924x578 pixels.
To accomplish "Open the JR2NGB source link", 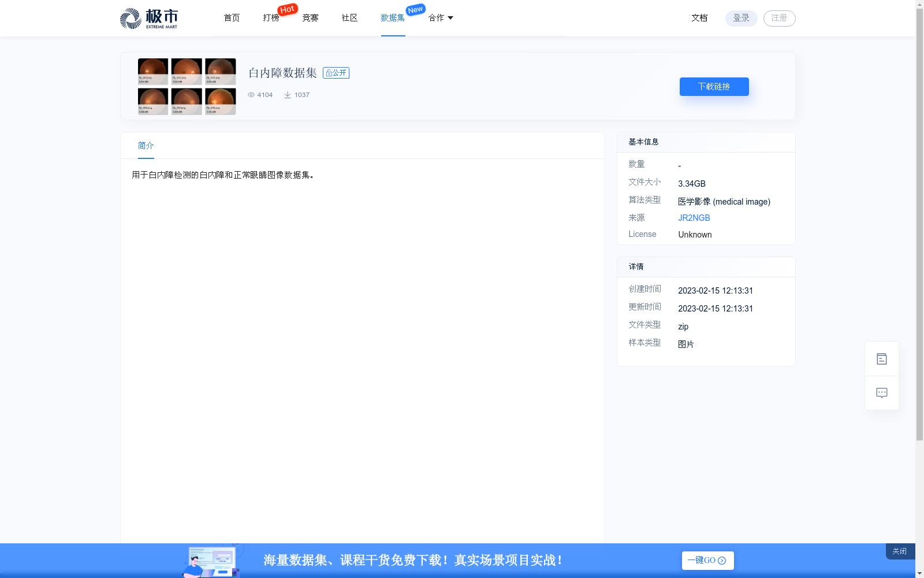I will (x=694, y=218).
